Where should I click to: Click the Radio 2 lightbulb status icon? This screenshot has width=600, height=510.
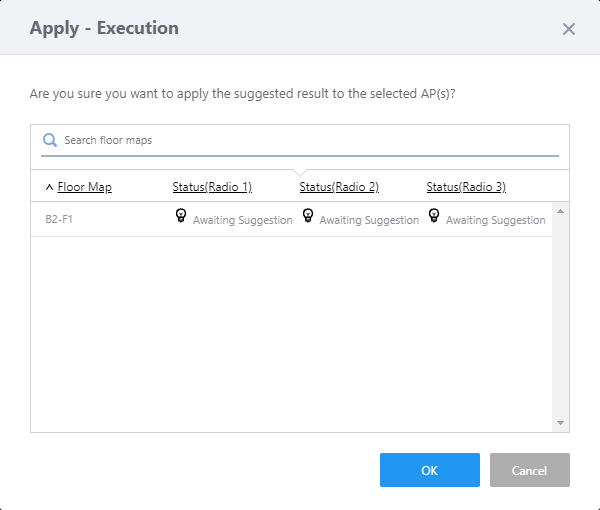pos(308,215)
